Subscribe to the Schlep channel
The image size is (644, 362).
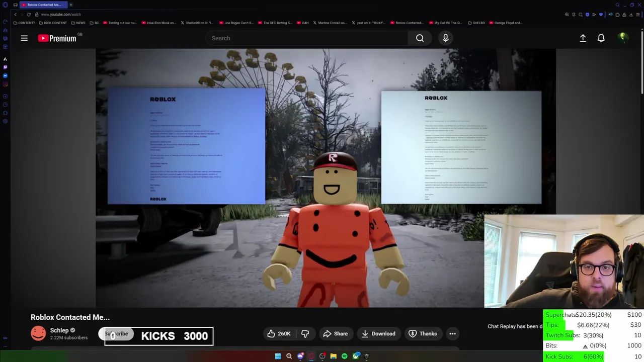[116, 334]
